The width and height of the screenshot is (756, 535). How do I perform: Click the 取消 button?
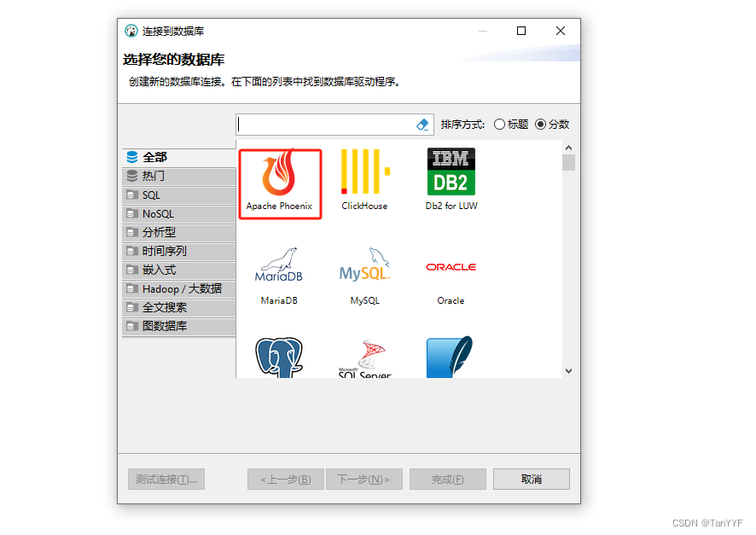tap(532, 479)
